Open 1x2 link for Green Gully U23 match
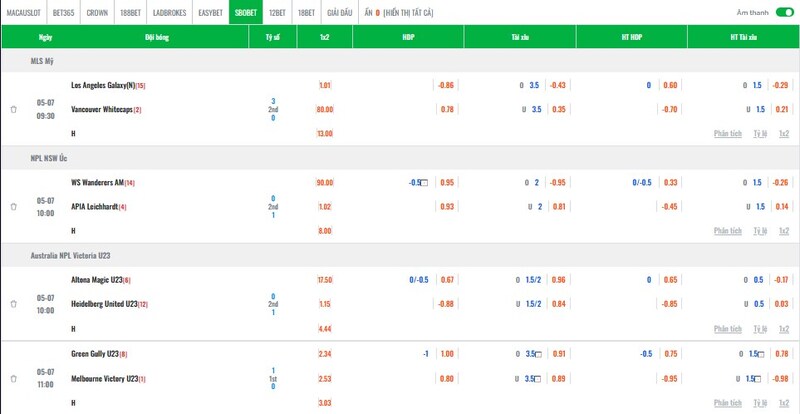800x414 pixels. (784, 403)
